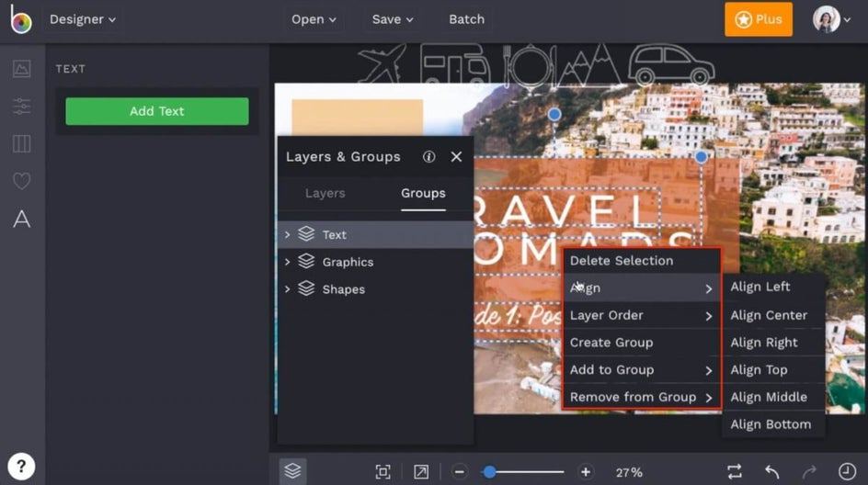
Task: Undo the last action
Action: [x=772, y=472]
